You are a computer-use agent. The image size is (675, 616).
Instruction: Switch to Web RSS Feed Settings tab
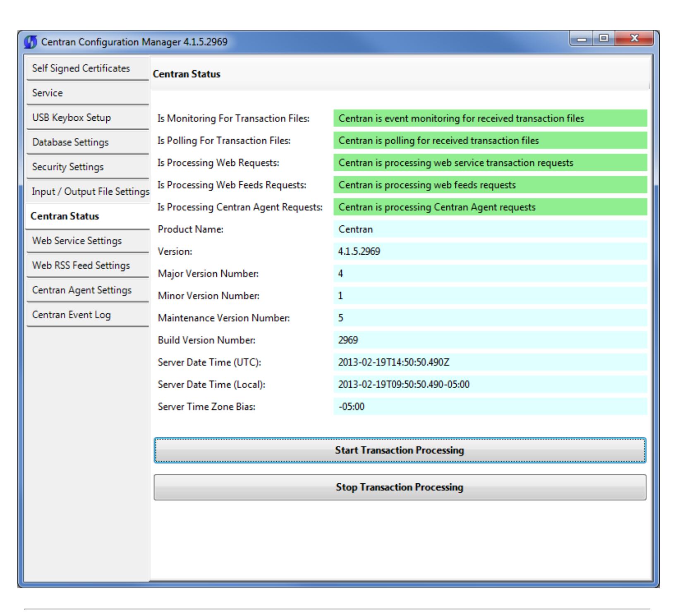coord(87,265)
